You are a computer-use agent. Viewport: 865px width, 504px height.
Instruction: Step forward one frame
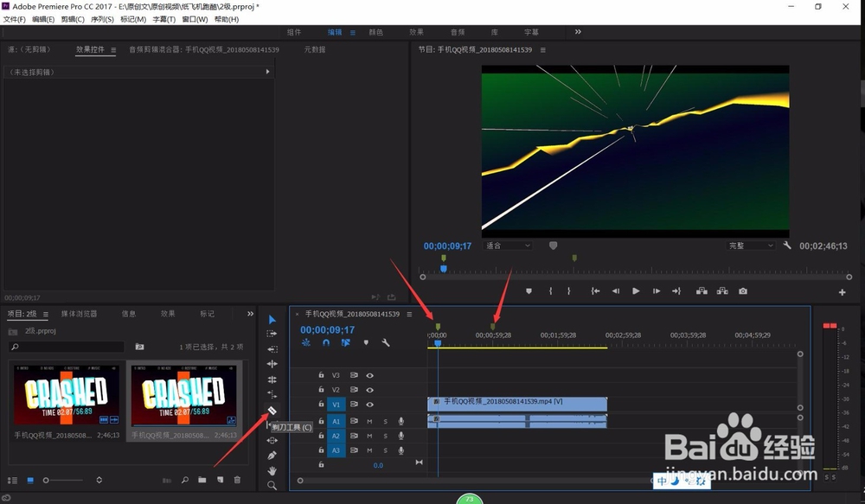click(656, 291)
